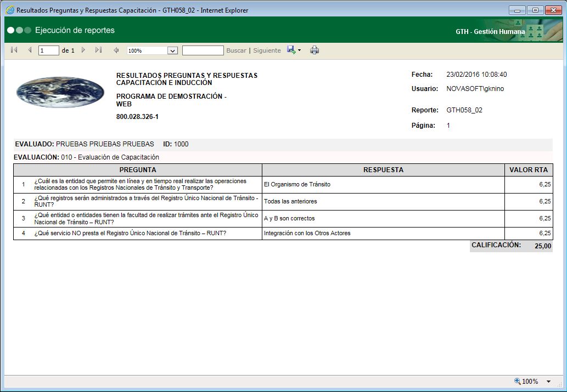Click the globe company logo
This screenshot has height=392, width=567.
coord(60,92)
